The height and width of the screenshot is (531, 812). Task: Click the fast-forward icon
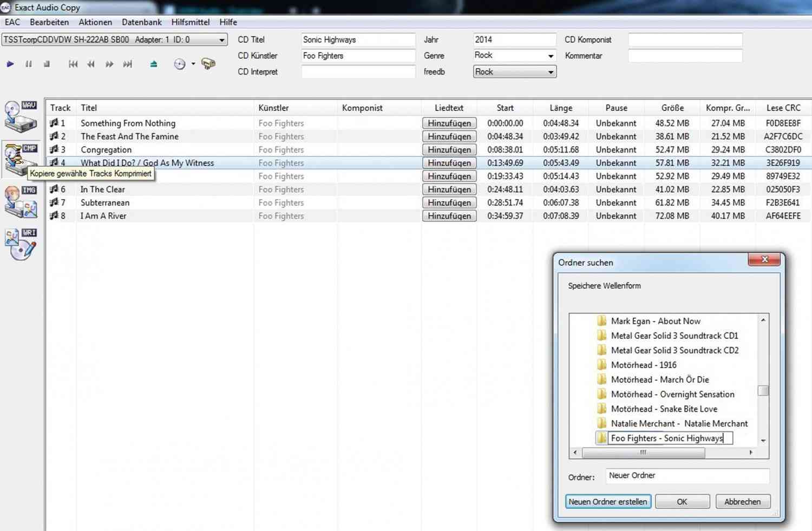coord(109,64)
